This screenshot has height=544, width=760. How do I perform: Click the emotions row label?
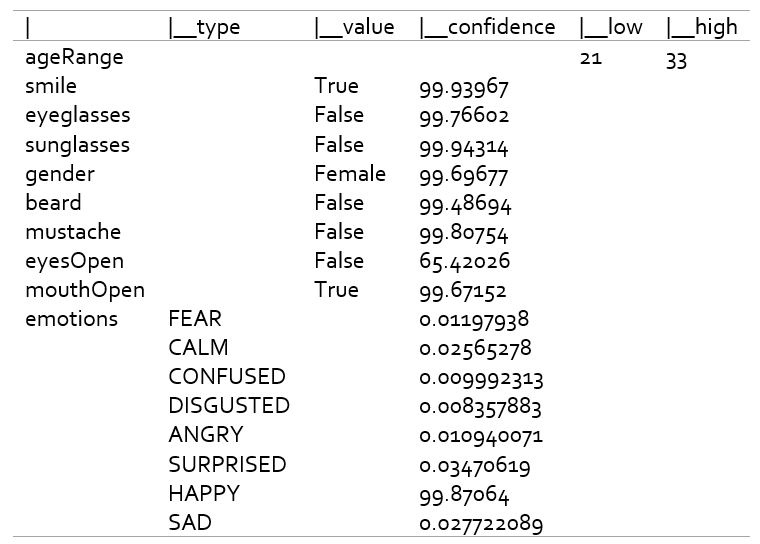(72, 319)
